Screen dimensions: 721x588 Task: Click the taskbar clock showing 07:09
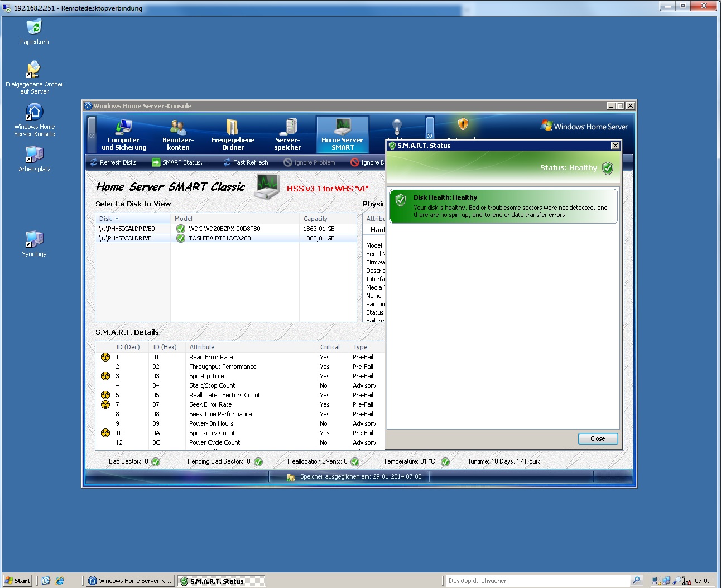point(703,581)
